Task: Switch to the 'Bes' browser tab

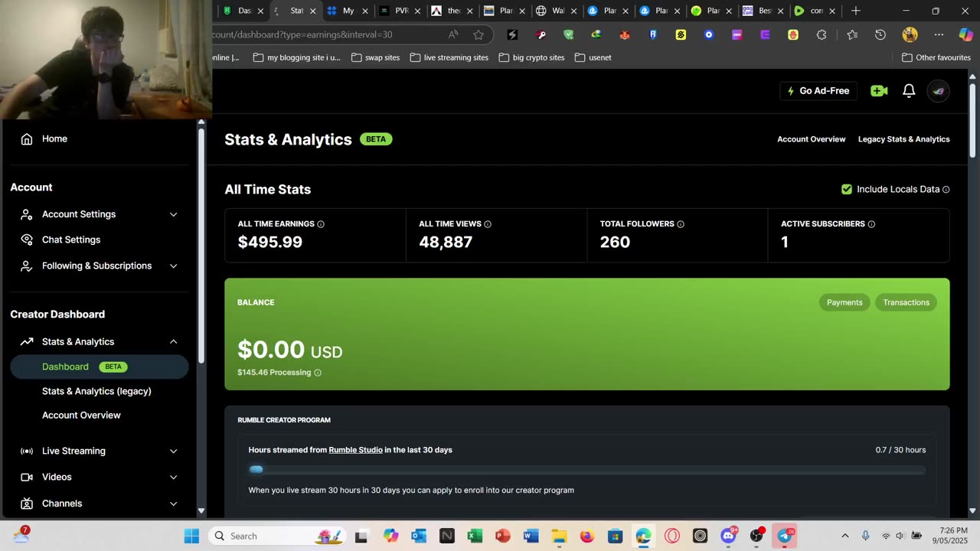Action: (763, 11)
